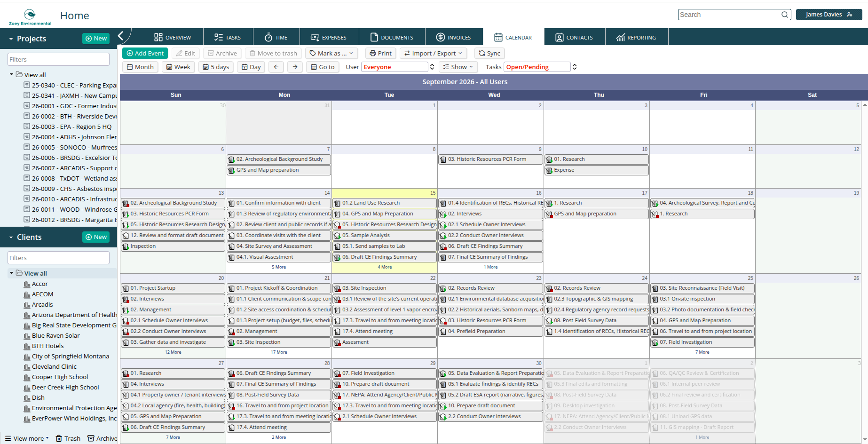This screenshot has width=868, height=444.
Task: Open the Archive at sidebar bottom
Action: pyautogui.click(x=103, y=438)
